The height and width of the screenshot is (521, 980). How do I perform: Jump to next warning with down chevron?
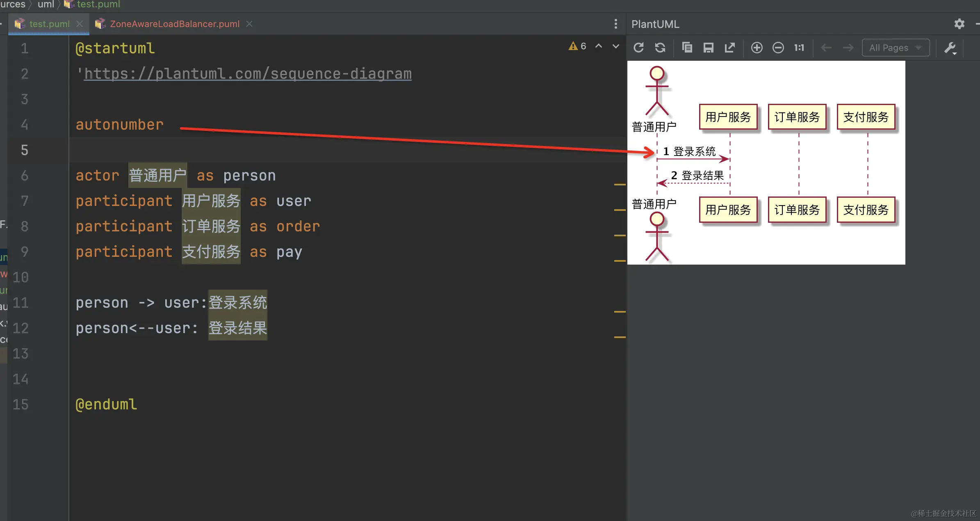615,46
